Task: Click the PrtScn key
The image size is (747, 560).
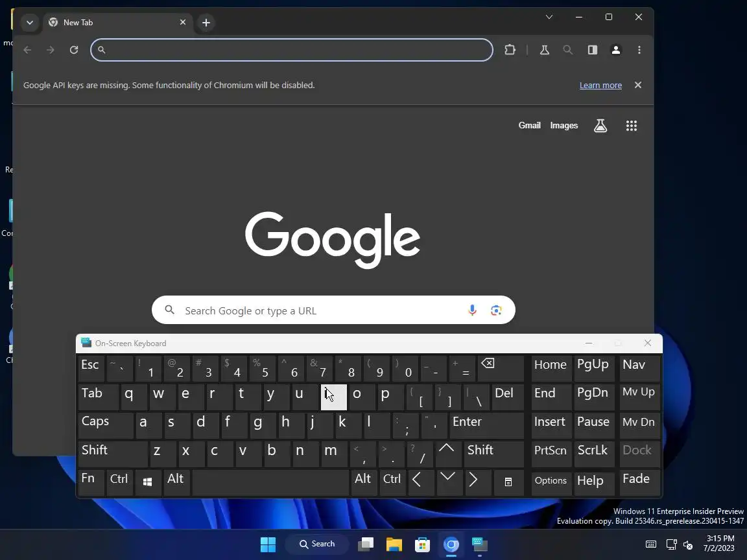Action: pyautogui.click(x=551, y=454)
